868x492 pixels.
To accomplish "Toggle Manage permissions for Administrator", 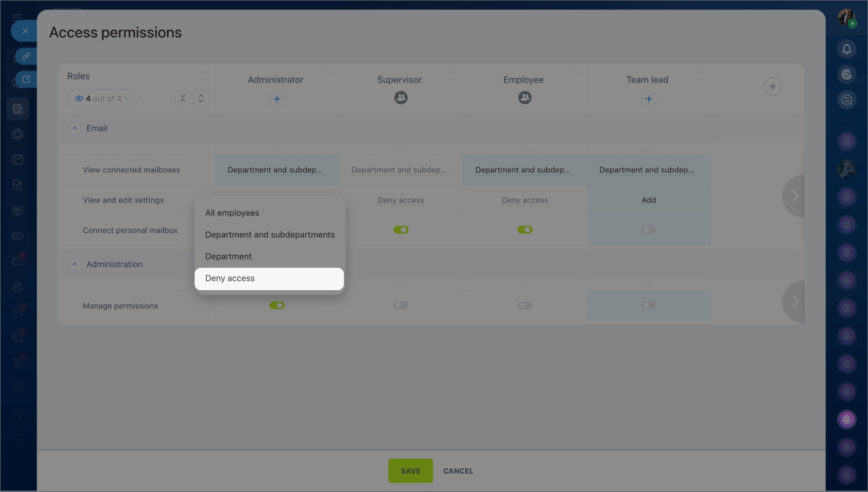I will click(277, 306).
